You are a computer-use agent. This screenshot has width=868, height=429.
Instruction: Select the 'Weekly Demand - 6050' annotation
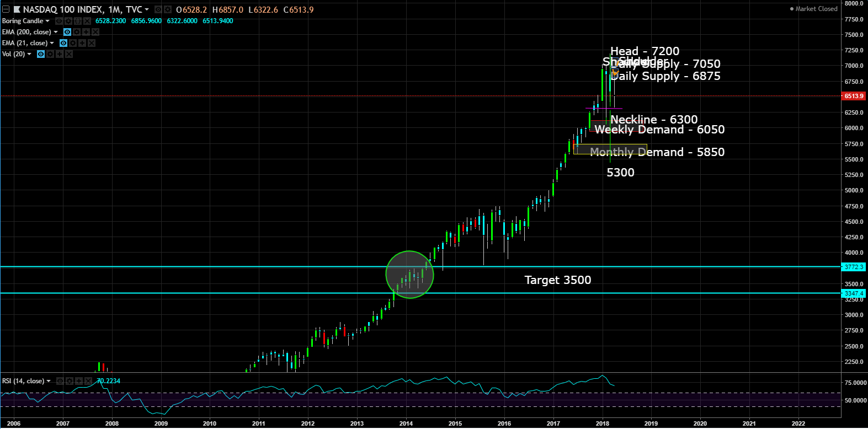[659, 130]
